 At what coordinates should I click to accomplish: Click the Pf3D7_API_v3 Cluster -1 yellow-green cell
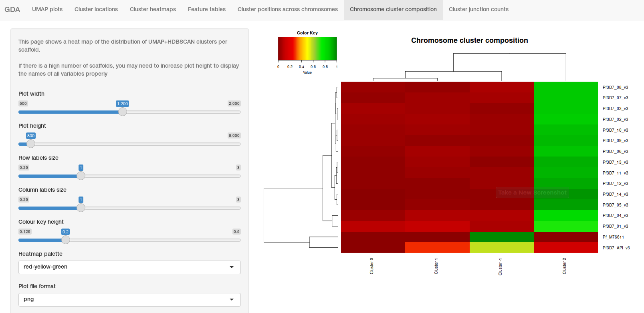click(502, 248)
